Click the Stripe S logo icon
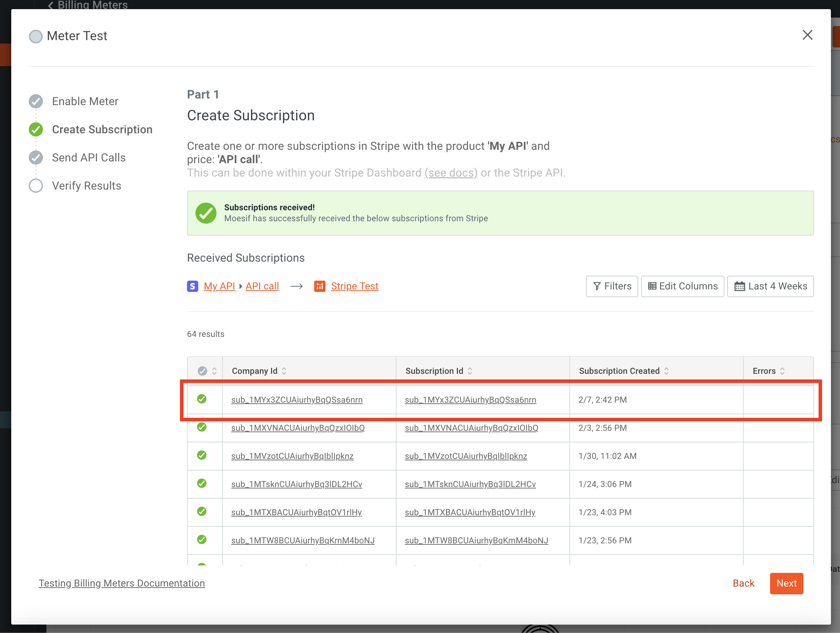This screenshot has height=633, width=840. click(x=193, y=286)
